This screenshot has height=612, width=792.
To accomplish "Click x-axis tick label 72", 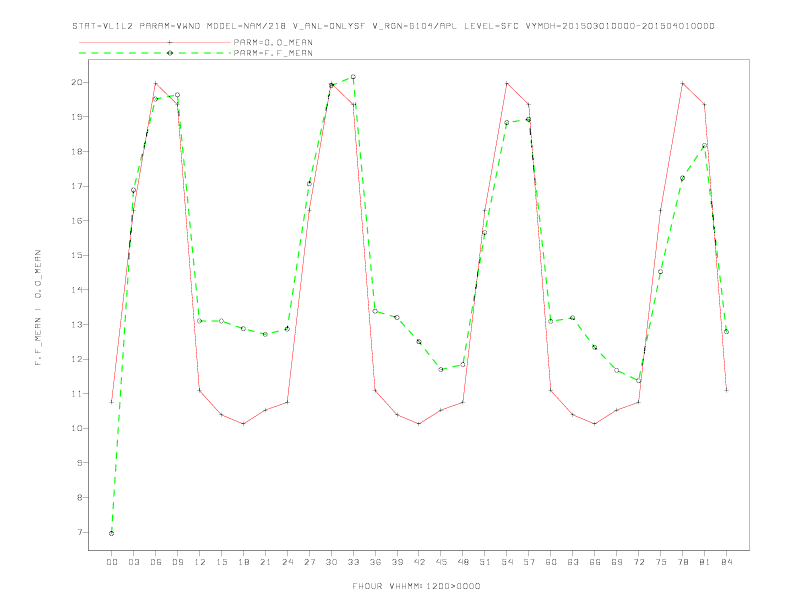I will click(639, 562).
